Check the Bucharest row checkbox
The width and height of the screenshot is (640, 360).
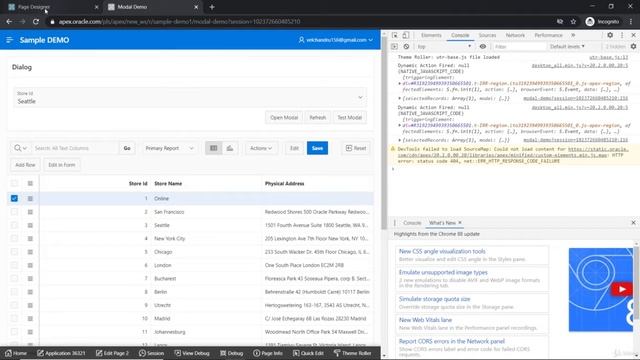(x=14, y=278)
